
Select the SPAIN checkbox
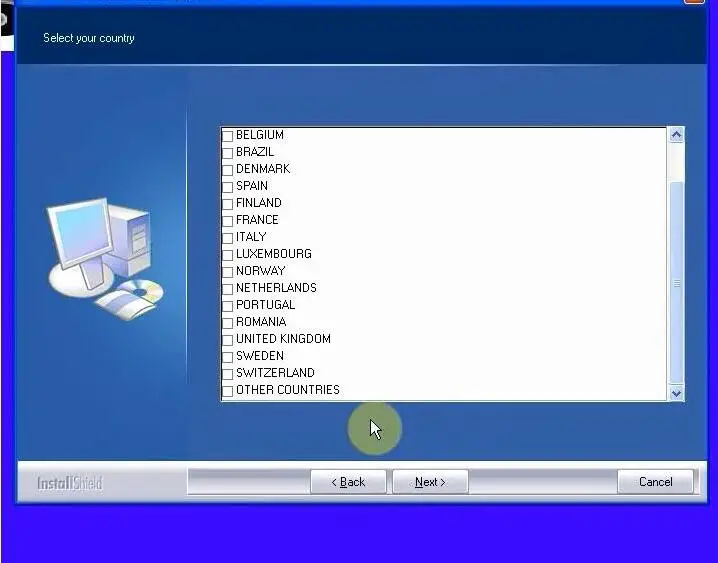pyautogui.click(x=228, y=187)
